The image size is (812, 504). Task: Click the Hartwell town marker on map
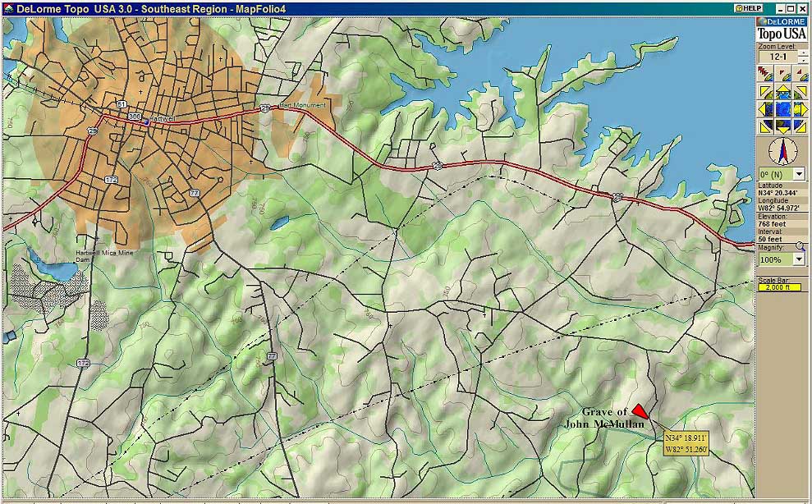[146, 121]
